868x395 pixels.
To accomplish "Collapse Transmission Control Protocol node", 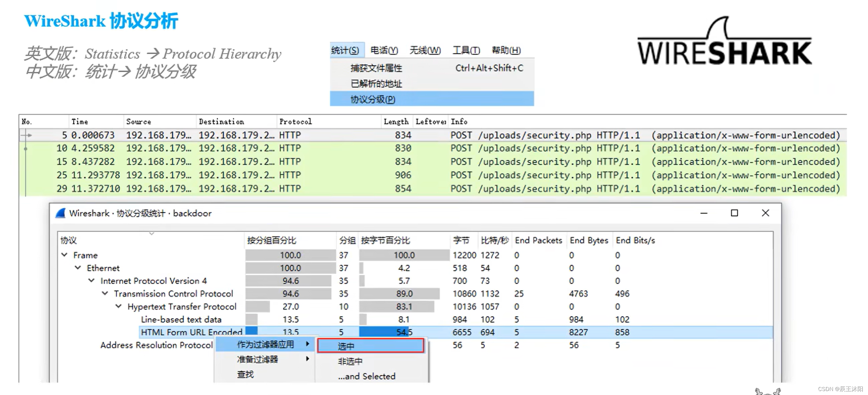I will pos(105,293).
